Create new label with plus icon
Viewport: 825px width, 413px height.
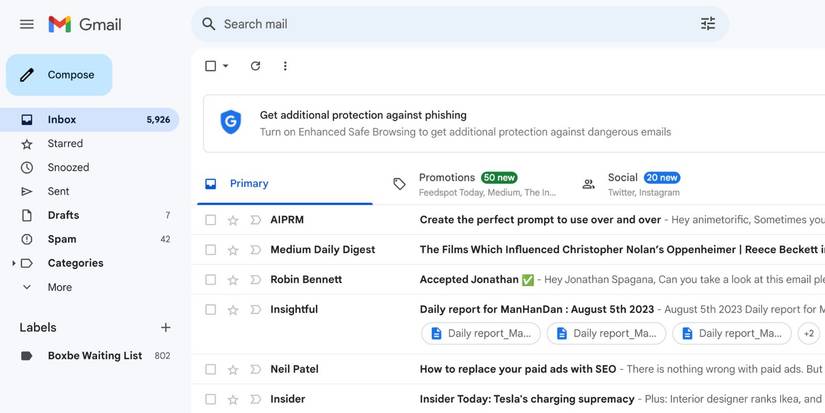(x=166, y=327)
